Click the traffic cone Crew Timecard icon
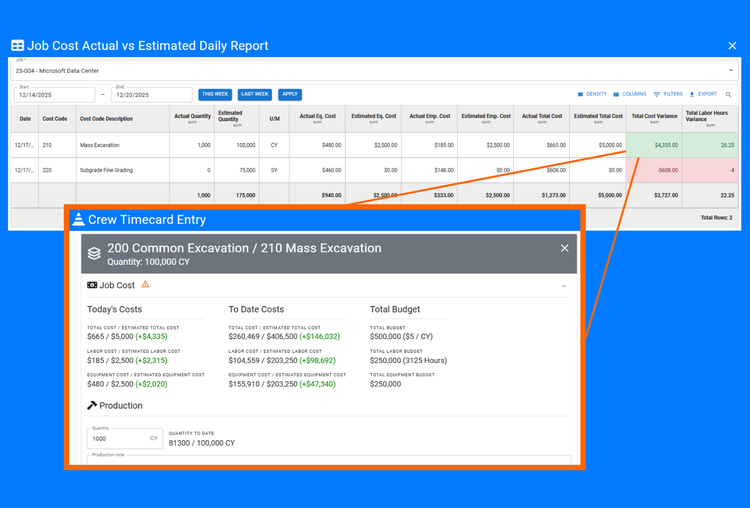 (x=78, y=219)
